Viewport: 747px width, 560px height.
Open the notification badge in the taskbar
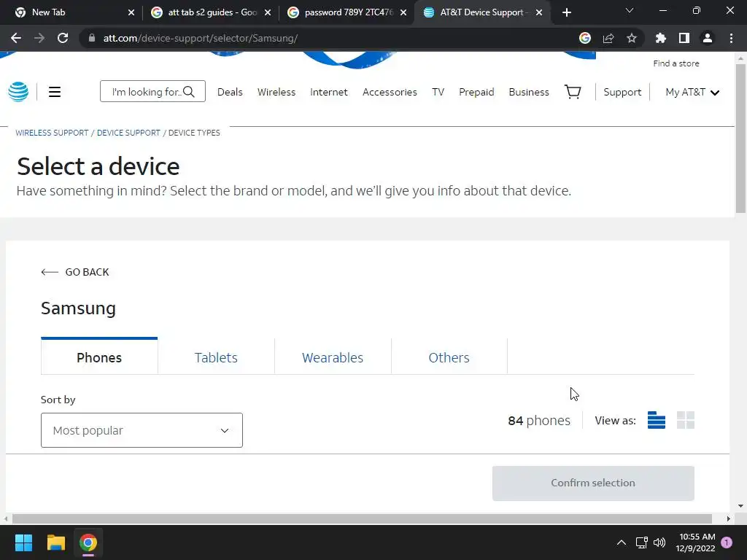pos(727,542)
